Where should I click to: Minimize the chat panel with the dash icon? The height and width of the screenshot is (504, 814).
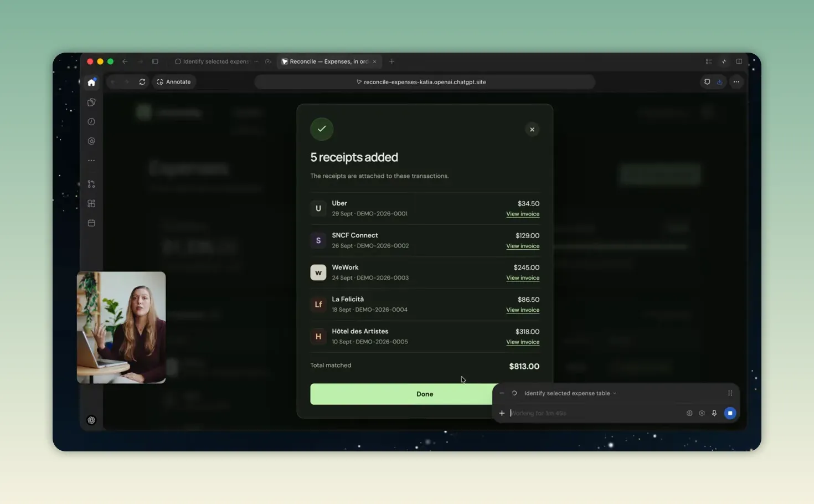click(x=502, y=393)
